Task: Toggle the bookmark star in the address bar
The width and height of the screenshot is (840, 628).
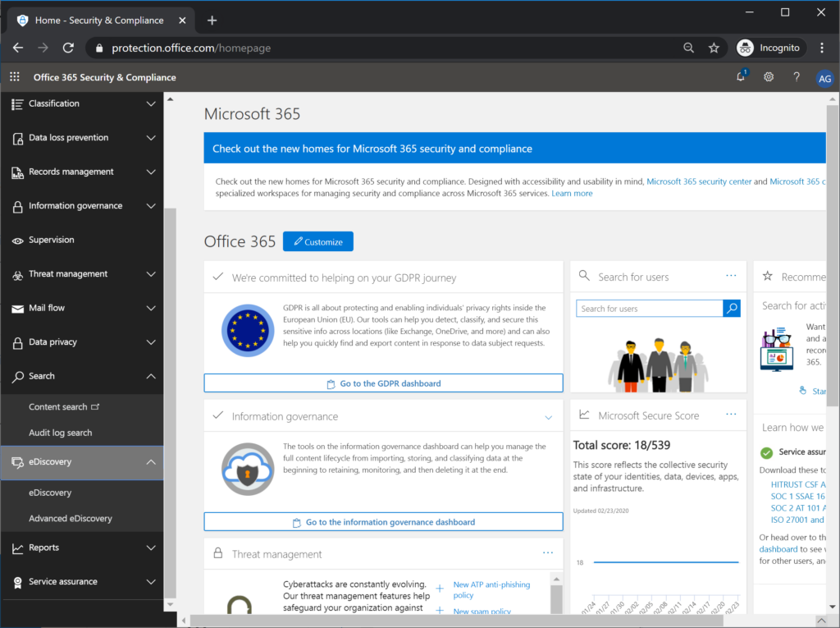Action: (714, 48)
